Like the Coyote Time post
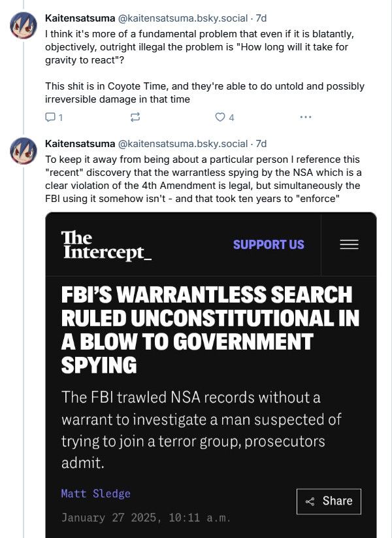 tap(225, 118)
